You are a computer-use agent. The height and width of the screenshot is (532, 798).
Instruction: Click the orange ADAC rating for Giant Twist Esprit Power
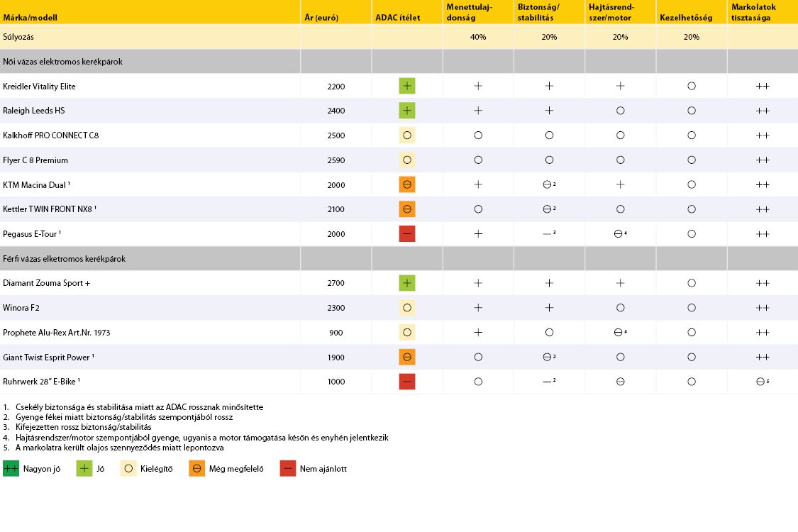click(x=407, y=357)
